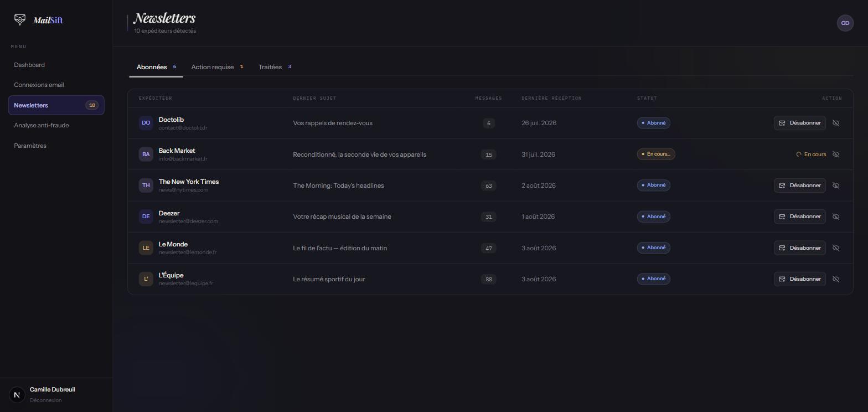This screenshot has height=412, width=868.
Task: Click Désabonner in the L'Équipe row
Action: pos(799,279)
